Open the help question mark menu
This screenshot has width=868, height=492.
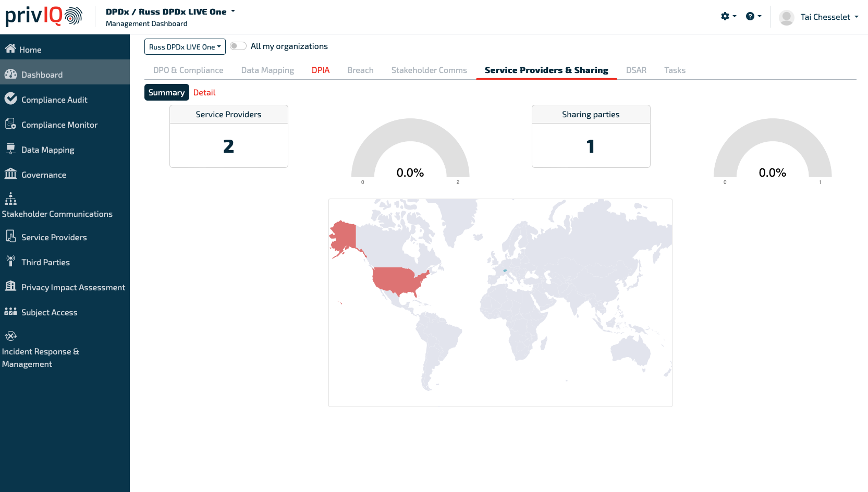753,17
